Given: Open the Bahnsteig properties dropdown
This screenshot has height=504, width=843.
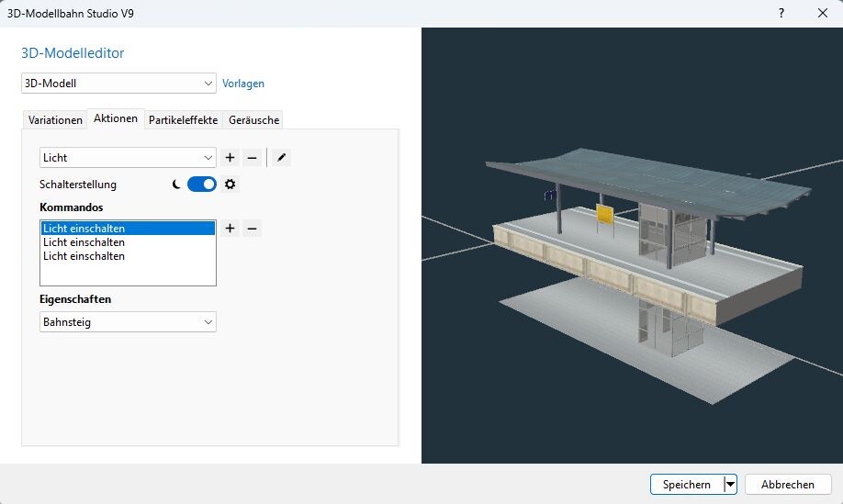Looking at the screenshot, I should (128, 322).
